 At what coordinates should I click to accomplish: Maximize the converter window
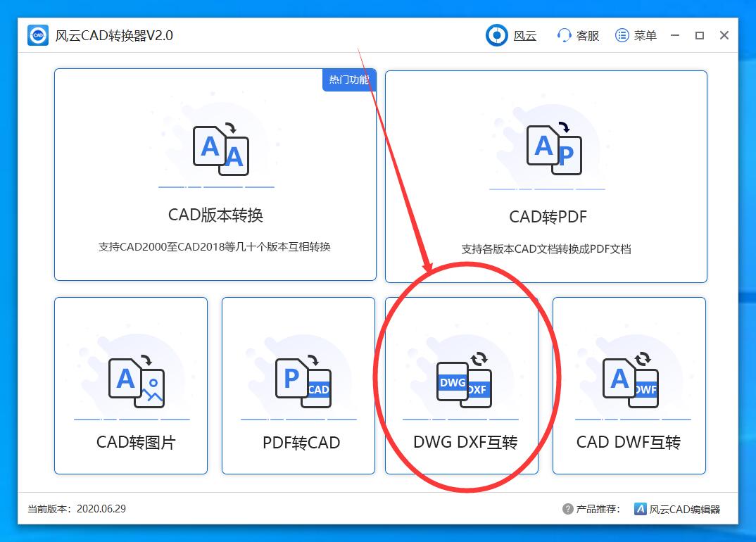[x=700, y=35]
